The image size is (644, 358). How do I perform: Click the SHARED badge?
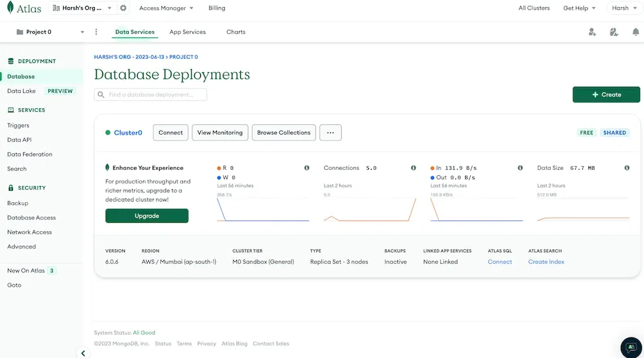click(x=614, y=133)
